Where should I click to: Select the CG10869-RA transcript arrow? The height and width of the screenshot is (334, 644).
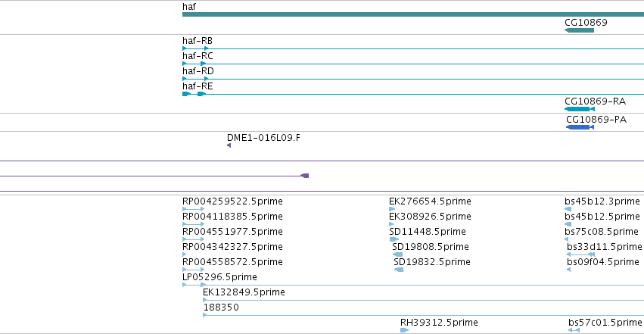point(580,109)
